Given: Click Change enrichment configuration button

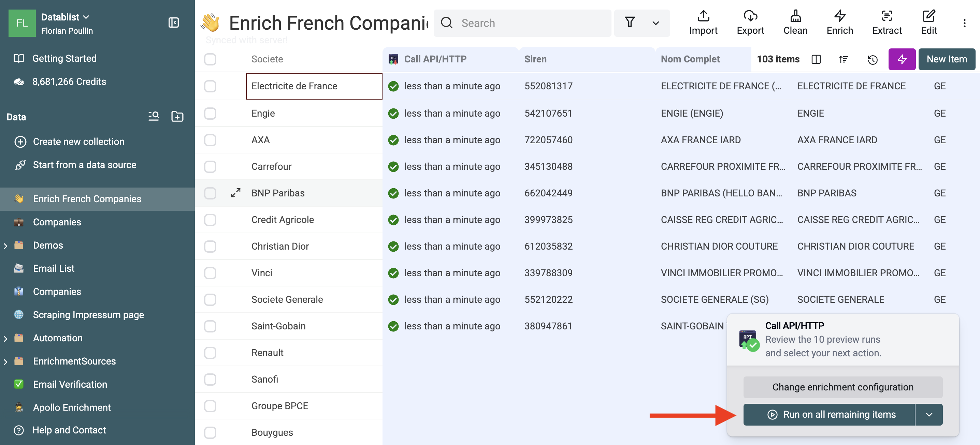Looking at the screenshot, I should tap(843, 387).
